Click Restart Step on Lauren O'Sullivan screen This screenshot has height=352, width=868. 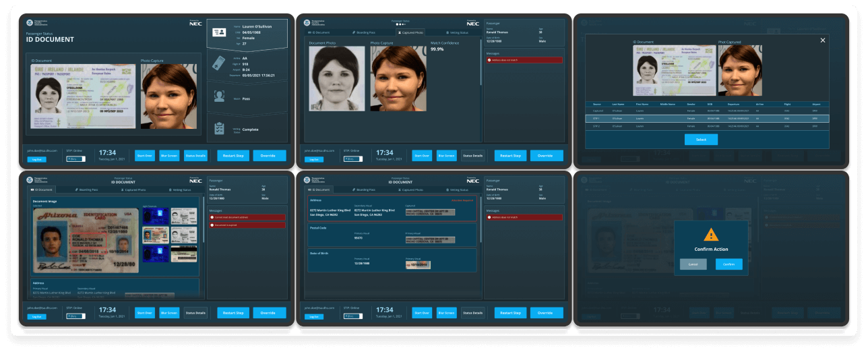[x=234, y=156]
